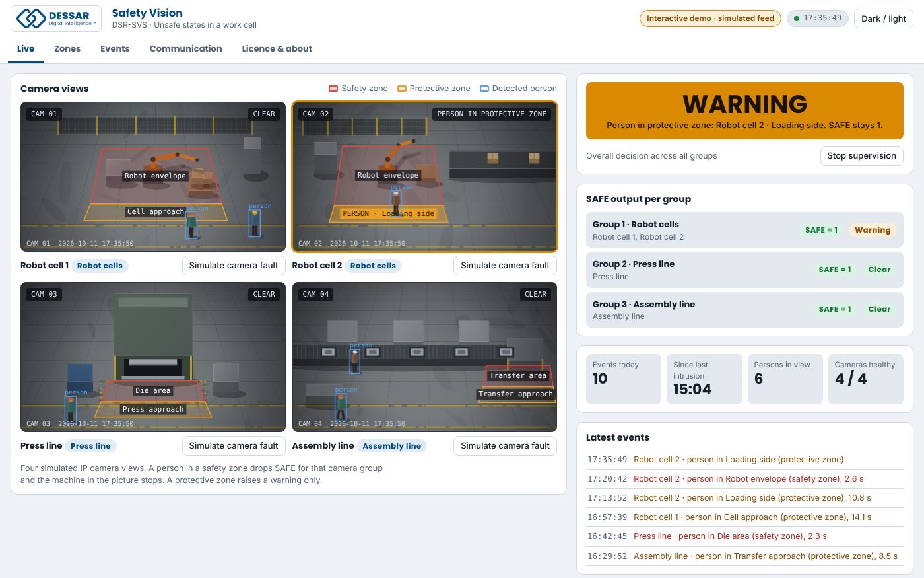924x578 pixels.
Task: Select Group 3 Assembly line row
Action: click(x=744, y=310)
